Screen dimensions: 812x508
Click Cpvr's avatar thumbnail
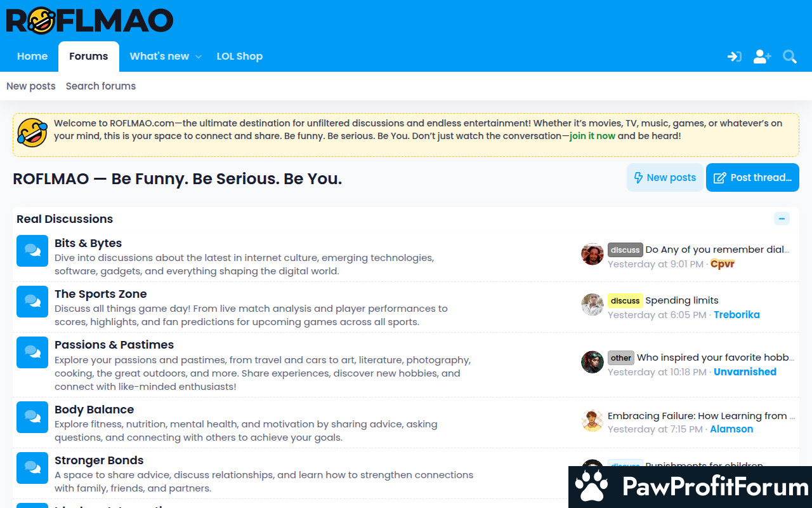(593, 253)
